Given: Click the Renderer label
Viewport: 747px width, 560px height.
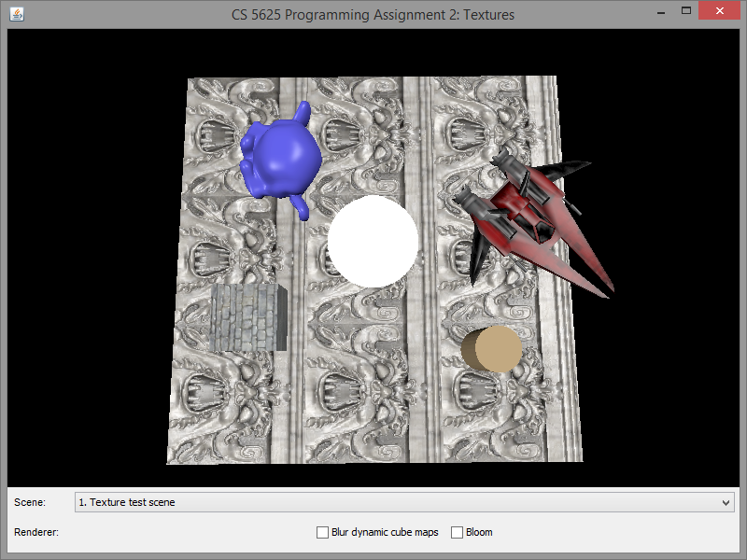Looking at the screenshot, I should point(36,532).
